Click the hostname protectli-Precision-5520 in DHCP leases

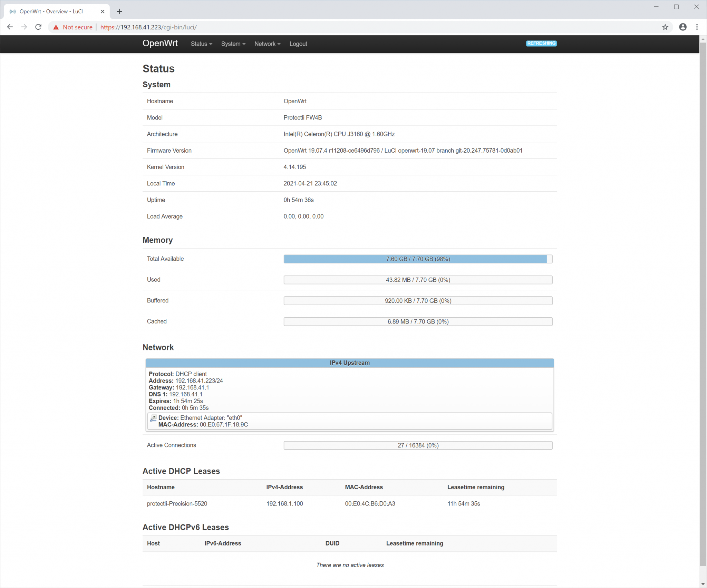[x=177, y=503]
